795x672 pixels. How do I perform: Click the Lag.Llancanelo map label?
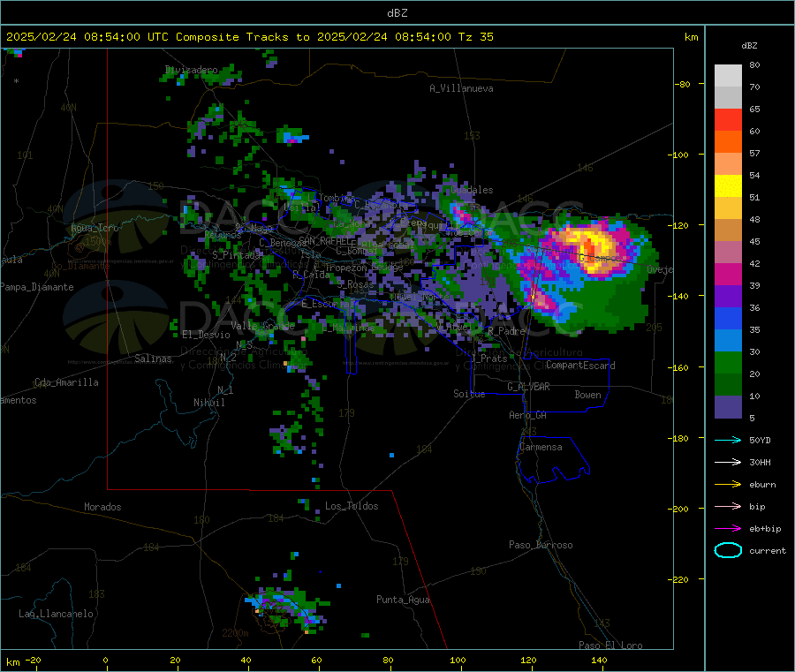56,614
